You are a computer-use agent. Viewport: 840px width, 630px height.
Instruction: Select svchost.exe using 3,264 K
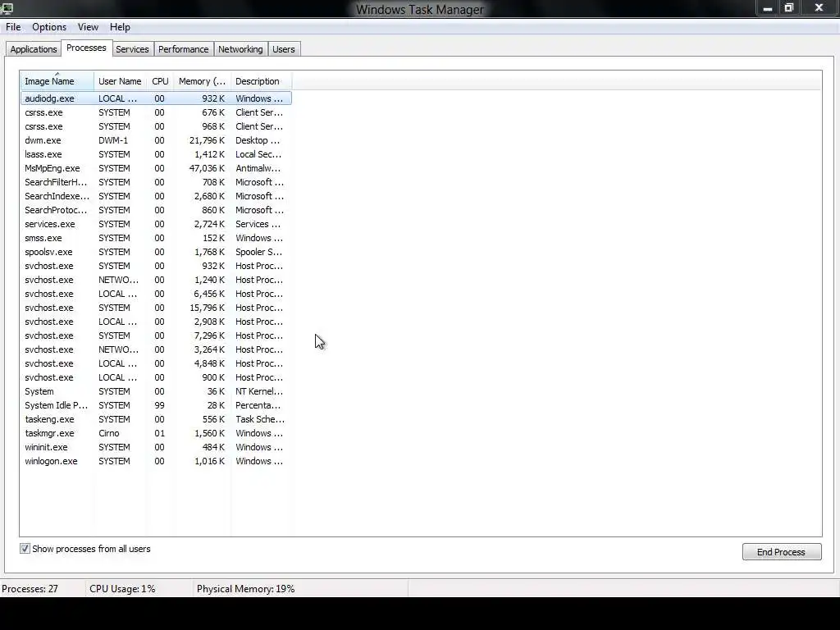click(x=156, y=349)
